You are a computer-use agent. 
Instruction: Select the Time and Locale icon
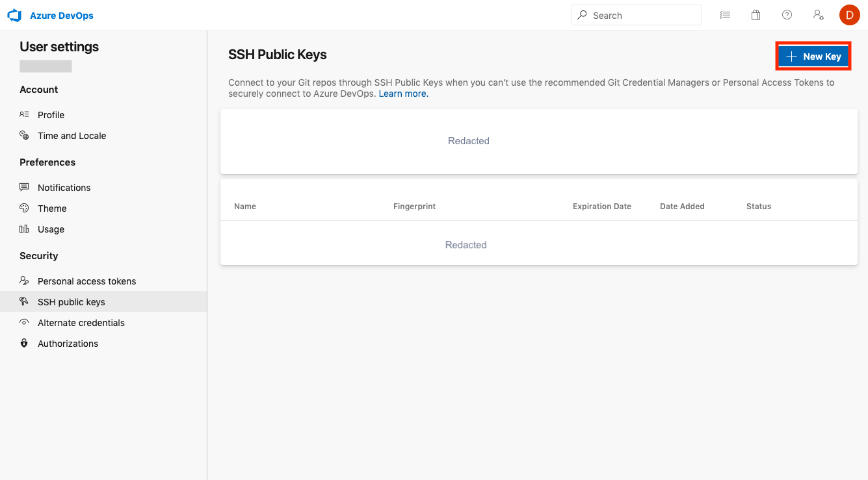24,135
